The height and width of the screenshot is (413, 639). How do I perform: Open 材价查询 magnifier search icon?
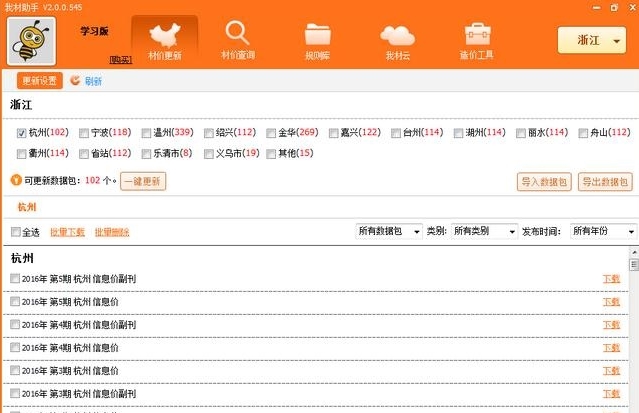point(238,41)
